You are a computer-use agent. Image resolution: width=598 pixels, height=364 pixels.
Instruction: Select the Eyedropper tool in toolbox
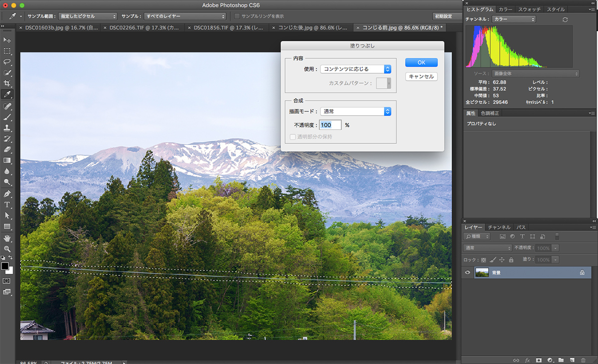tap(7, 95)
